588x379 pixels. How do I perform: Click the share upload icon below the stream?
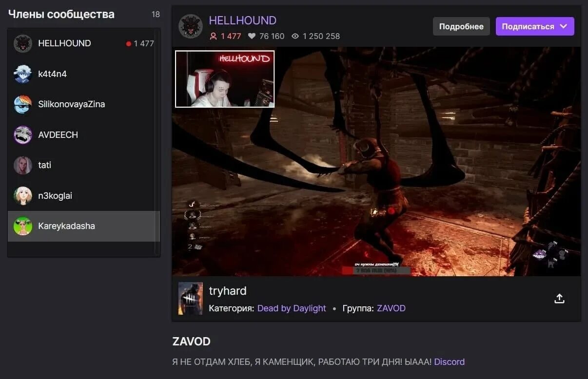559,299
